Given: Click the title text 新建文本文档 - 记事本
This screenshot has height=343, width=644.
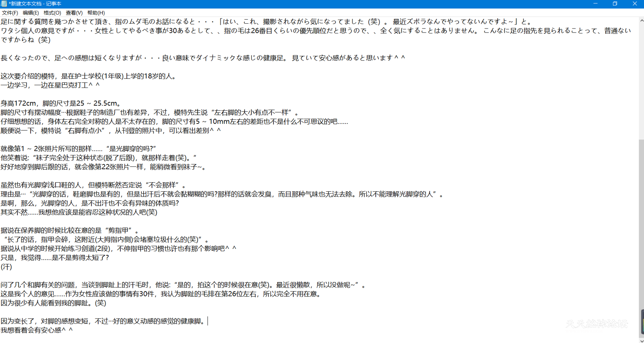Looking at the screenshot, I should coord(35,4).
